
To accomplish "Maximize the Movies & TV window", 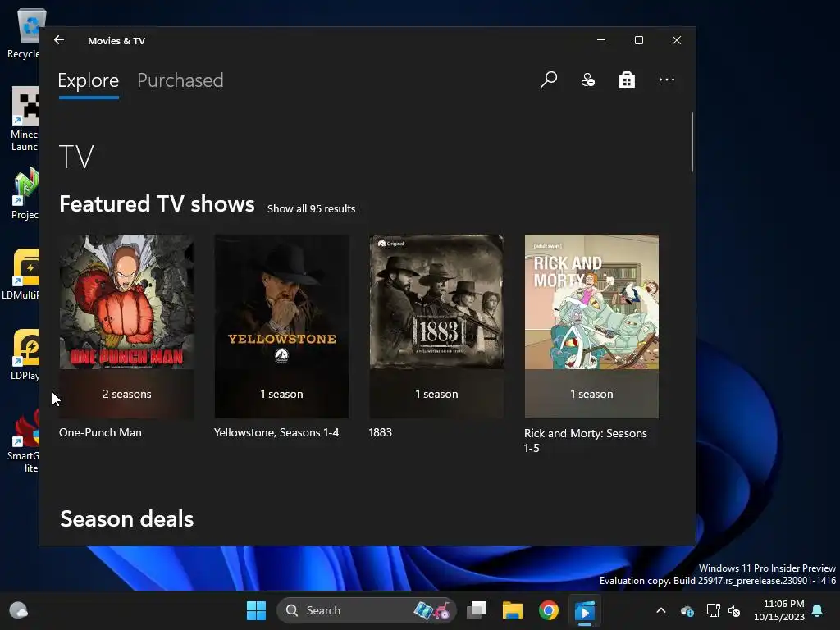I will click(638, 40).
